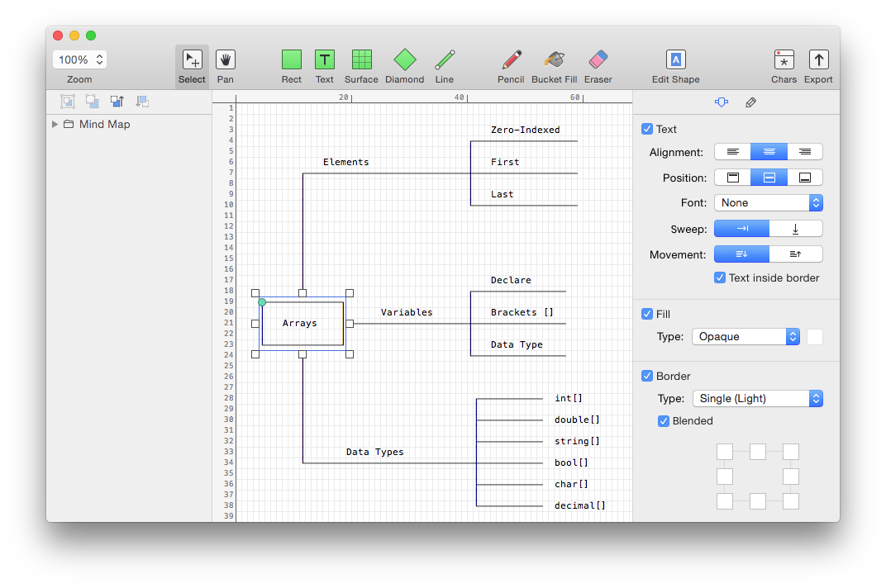Set the sweep direction to downward
The width and height of the screenshot is (886, 588).
(x=795, y=230)
